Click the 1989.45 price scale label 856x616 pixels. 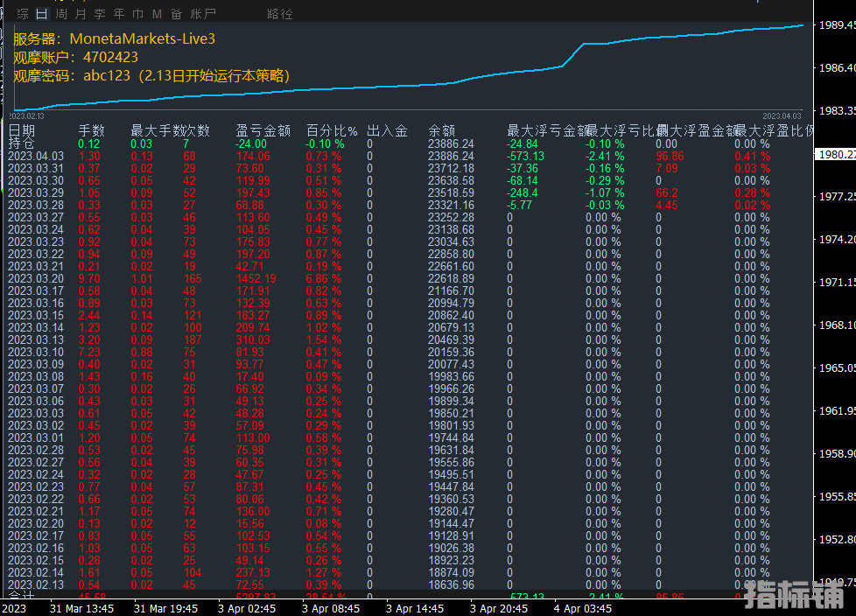click(837, 25)
